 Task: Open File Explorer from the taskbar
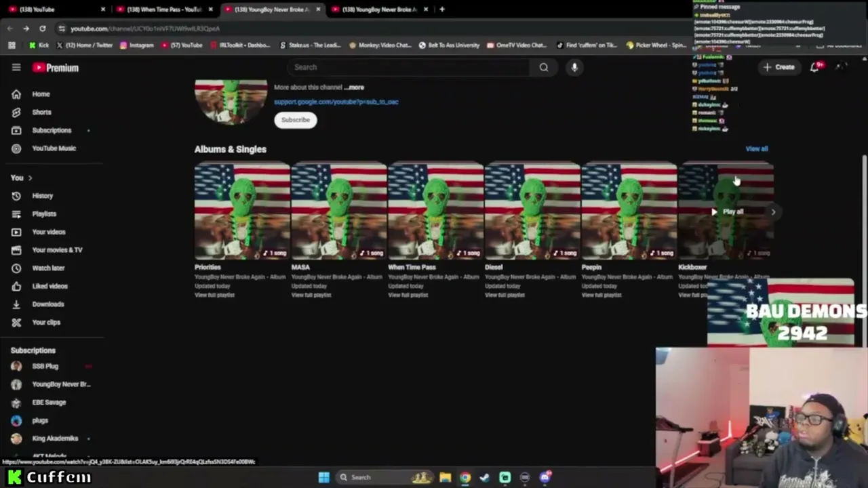click(x=445, y=477)
